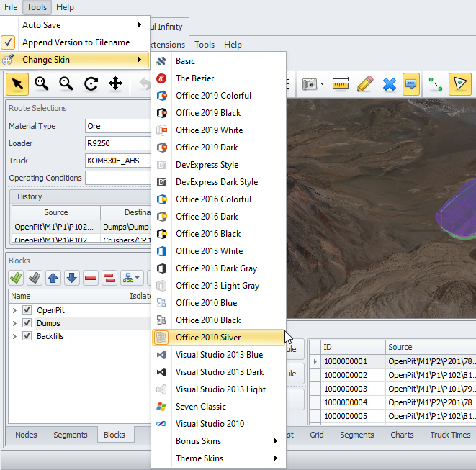Click the double red bars remove-all icon
476x470 pixels.
109,278
